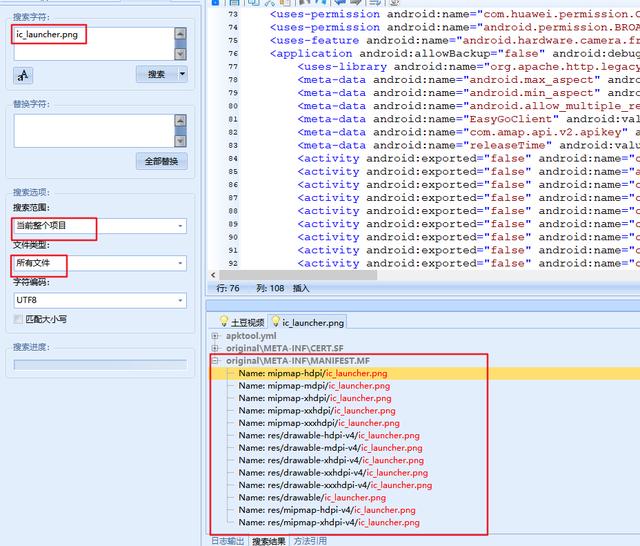Click the 列: 108 status bar entry
640x546 pixels.
coord(270,288)
